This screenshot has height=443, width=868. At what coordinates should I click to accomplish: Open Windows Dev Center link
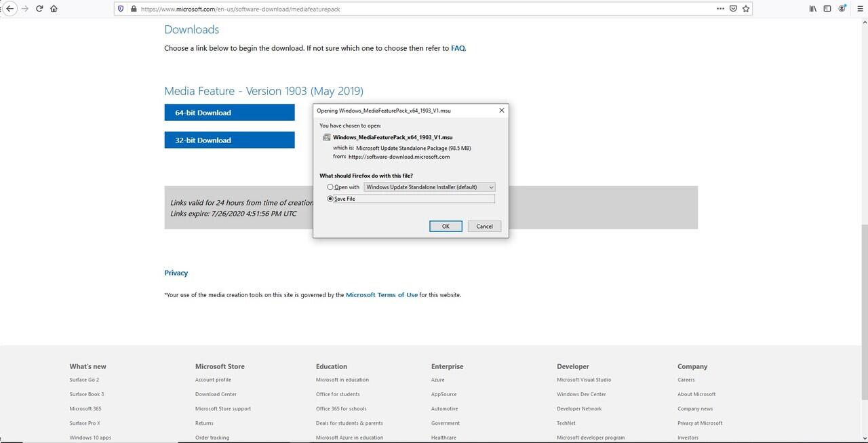tap(581, 394)
